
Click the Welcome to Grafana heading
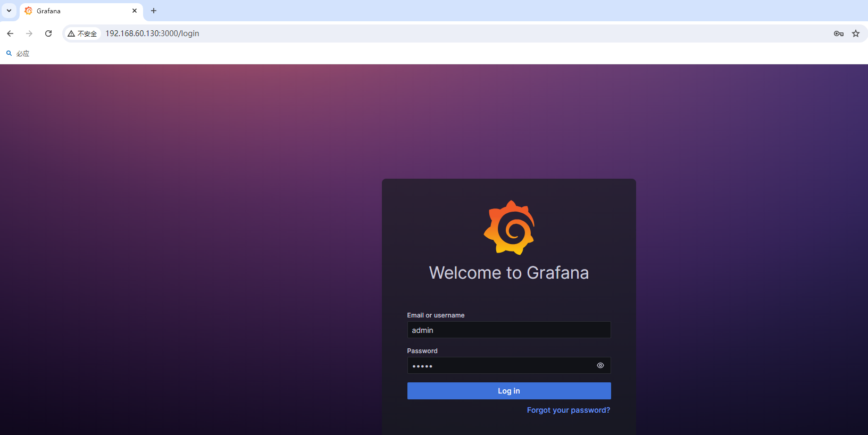tap(509, 273)
